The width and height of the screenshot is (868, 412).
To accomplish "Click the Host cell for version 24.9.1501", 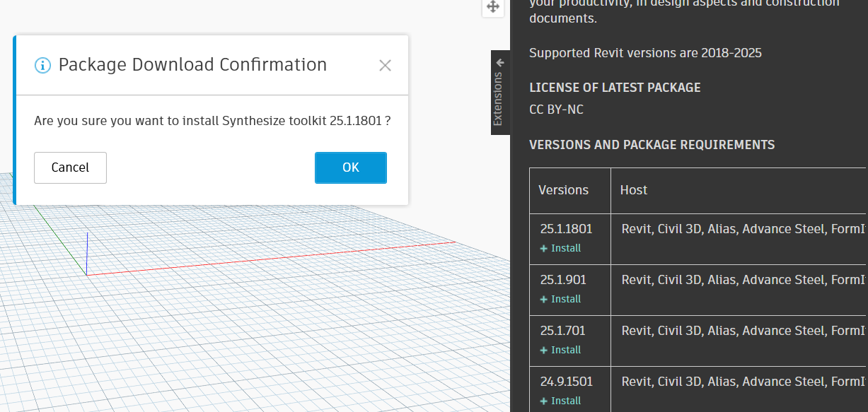I will point(739,389).
